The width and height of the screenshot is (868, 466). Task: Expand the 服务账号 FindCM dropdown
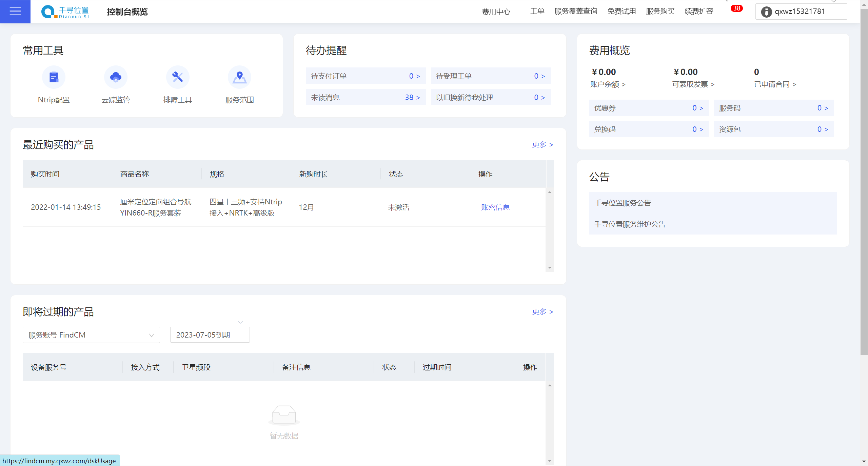pyautogui.click(x=91, y=335)
